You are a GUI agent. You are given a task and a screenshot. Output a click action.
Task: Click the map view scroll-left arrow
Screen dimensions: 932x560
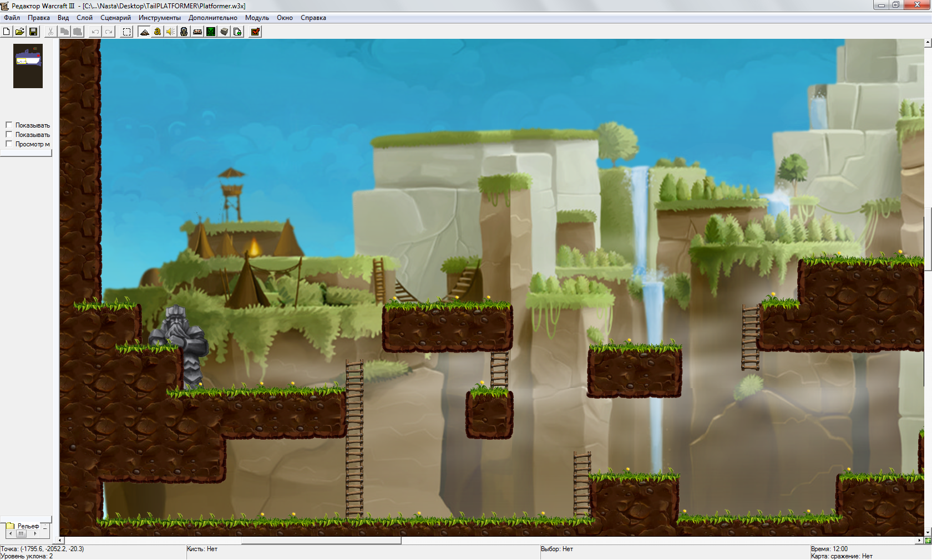[60, 540]
